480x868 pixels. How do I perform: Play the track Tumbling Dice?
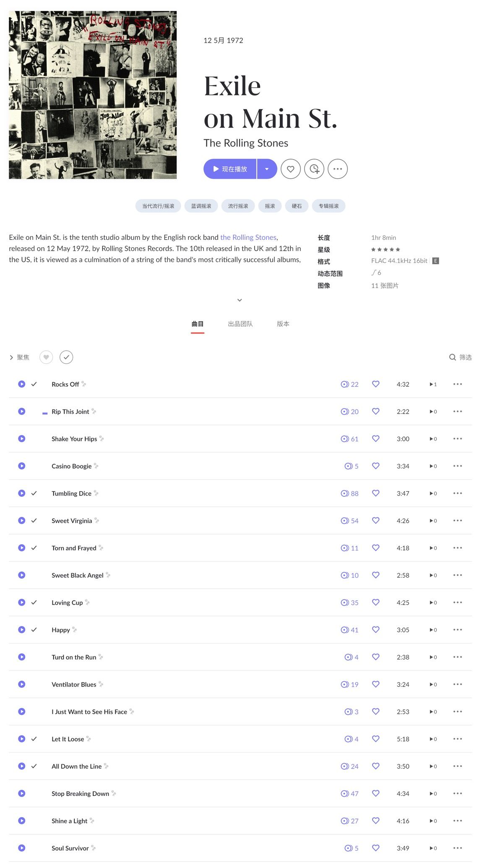tap(22, 493)
